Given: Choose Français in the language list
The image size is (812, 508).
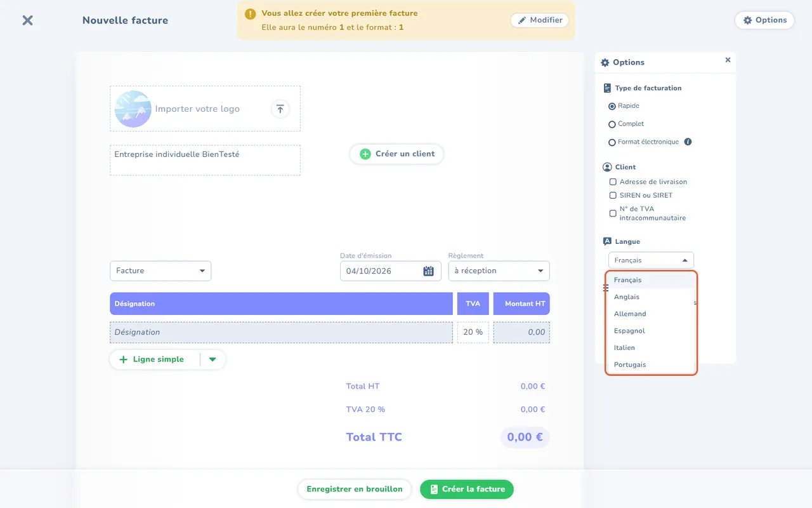Looking at the screenshot, I should click(x=652, y=280).
